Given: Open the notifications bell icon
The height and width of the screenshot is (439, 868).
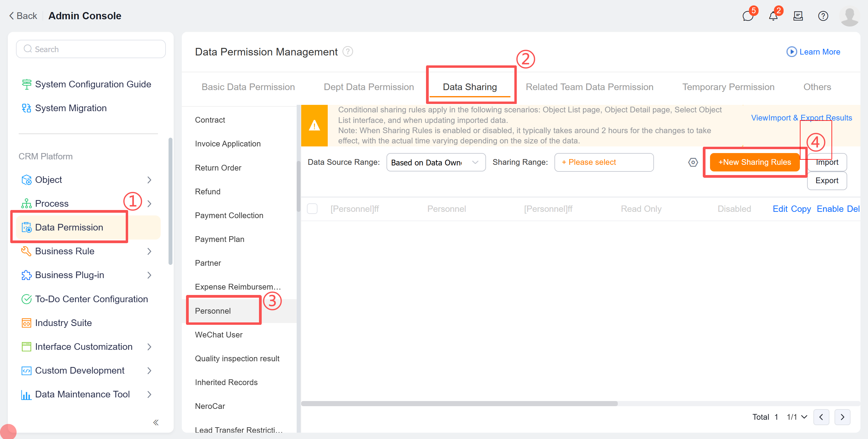Looking at the screenshot, I should tap(773, 15).
